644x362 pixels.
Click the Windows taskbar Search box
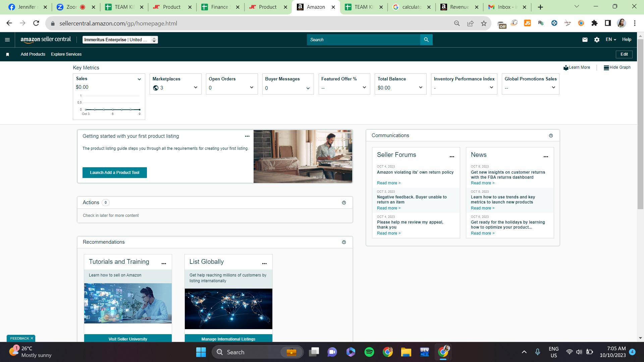(x=258, y=352)
